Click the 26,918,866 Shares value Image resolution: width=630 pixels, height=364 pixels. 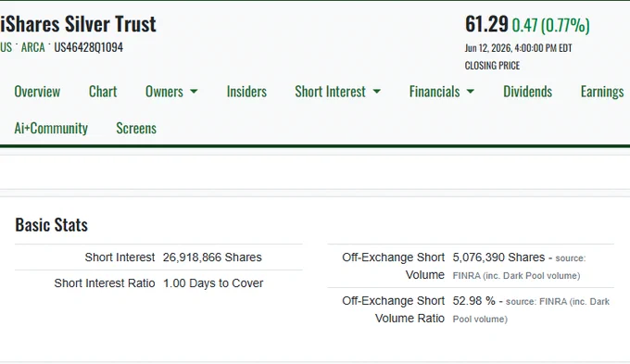tap(212, 257)
